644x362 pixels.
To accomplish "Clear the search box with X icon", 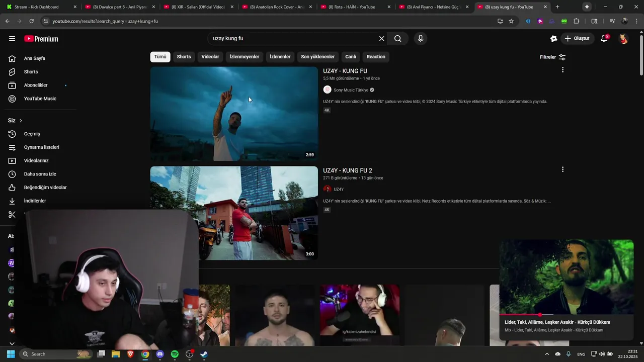I will (x=381, y=39).
